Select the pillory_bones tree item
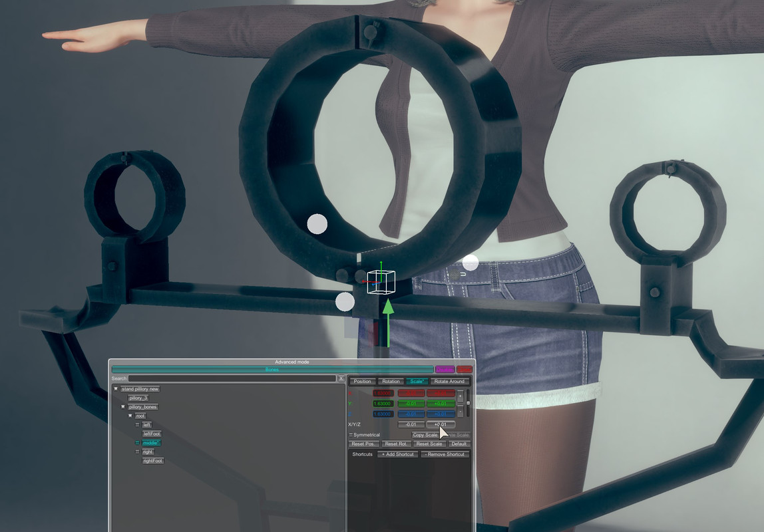 (x=143, y=407)
